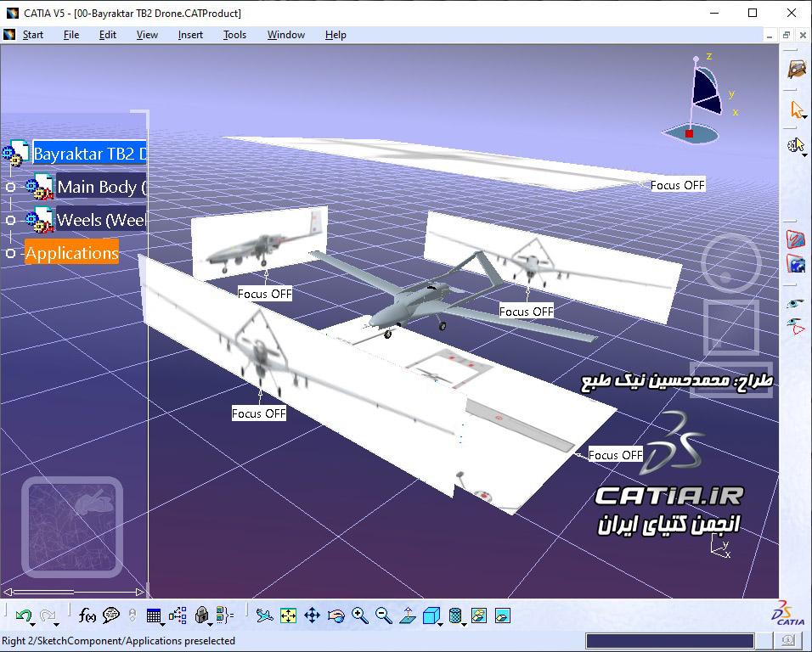Restore the document child window
812x652 pixels.
point(787,35)
